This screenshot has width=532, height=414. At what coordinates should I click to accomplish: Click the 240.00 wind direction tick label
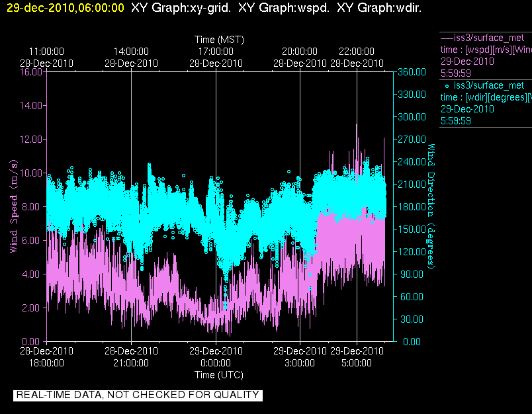pos(412,162)
